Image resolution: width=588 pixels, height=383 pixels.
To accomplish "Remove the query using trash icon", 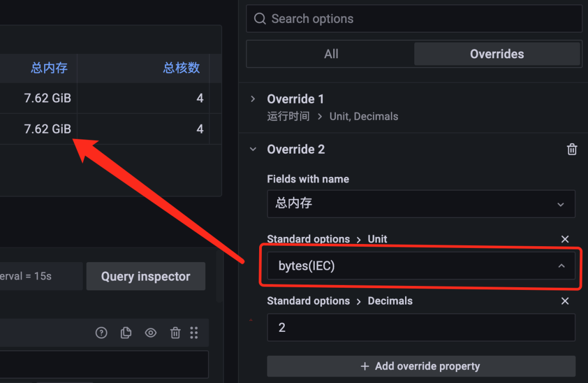I will tap(175, 333).
